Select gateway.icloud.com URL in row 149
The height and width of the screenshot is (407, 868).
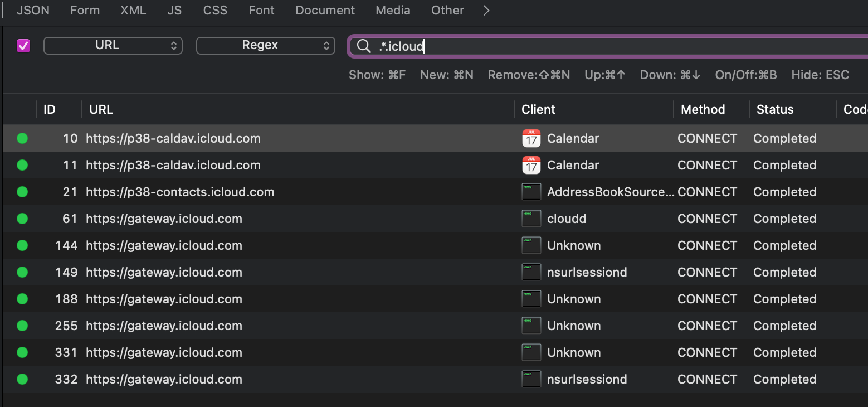(x=164, y=272)
